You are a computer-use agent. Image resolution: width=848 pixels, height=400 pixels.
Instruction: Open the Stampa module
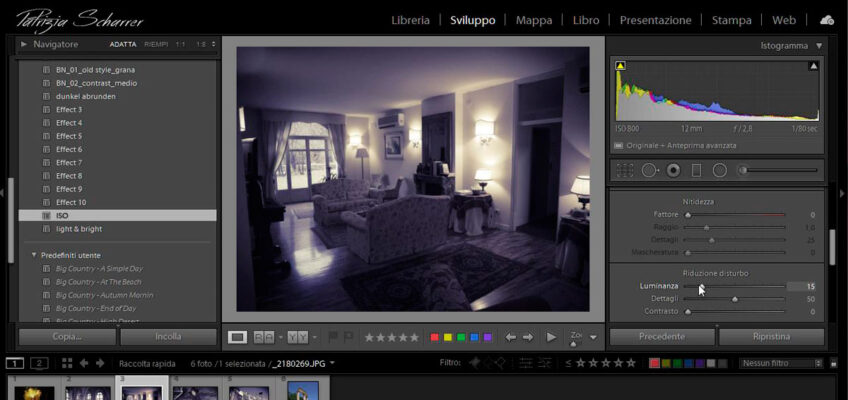(x=731, y=21)
